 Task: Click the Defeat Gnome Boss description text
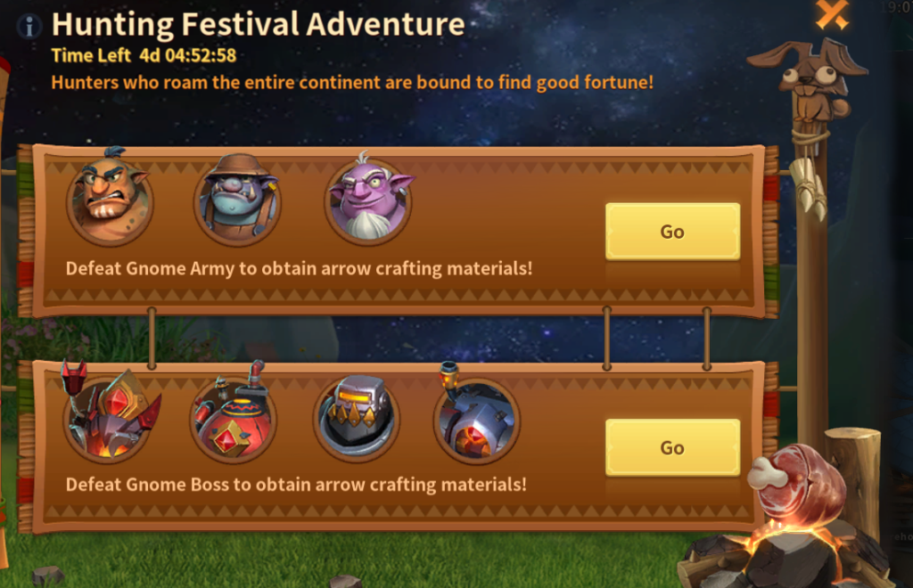coord(296,485)
